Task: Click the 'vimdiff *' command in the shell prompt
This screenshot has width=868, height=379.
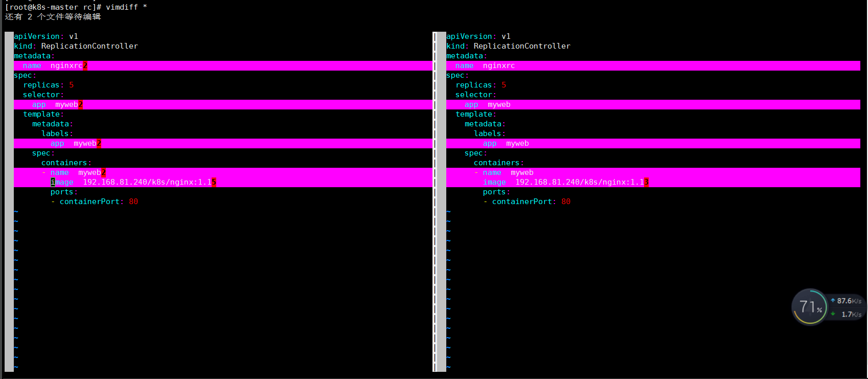Action: pos(126,7)
